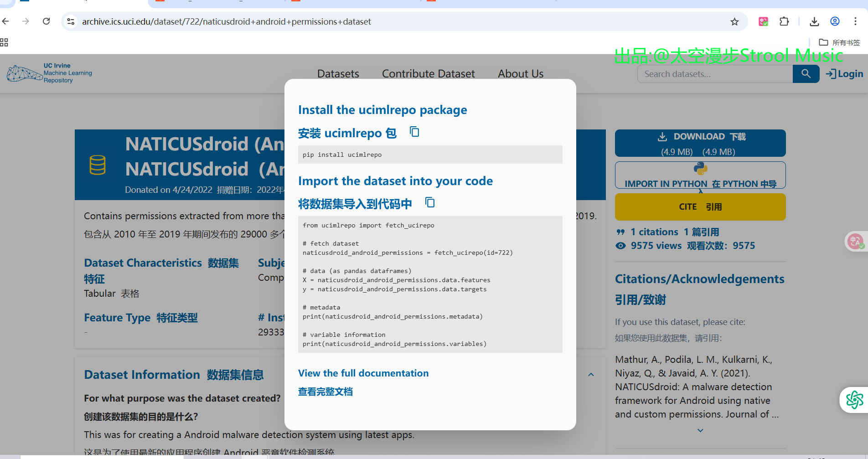868x459 pixels.
Task: Open the all bookmarks folder
Action: (839, 42)
